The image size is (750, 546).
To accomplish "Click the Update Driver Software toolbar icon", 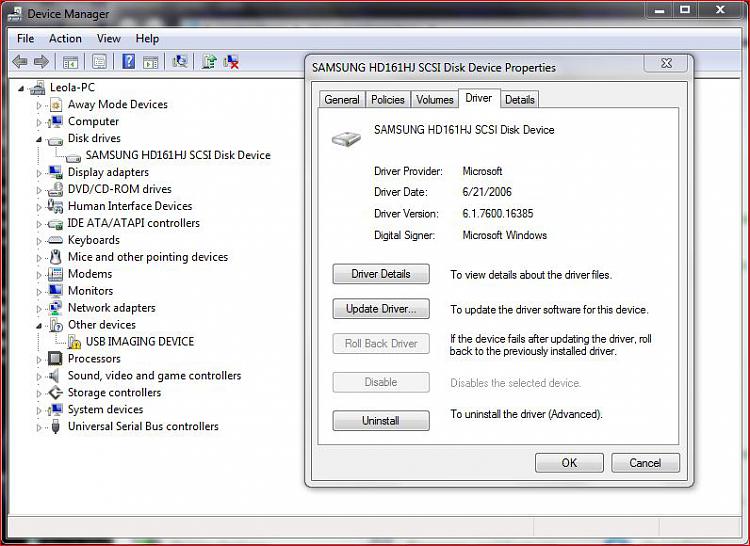I will point(209,61).
